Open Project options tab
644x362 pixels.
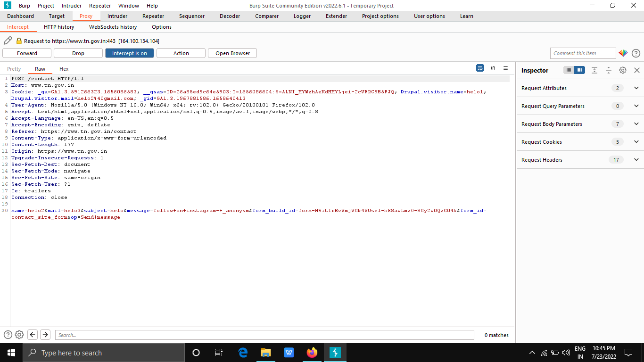tap(380, 16)
